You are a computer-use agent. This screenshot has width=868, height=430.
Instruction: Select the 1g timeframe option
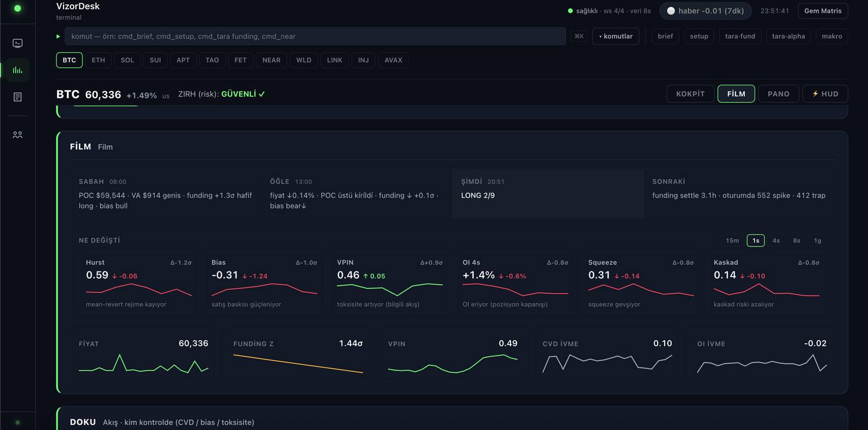click(x=818, y=241)
